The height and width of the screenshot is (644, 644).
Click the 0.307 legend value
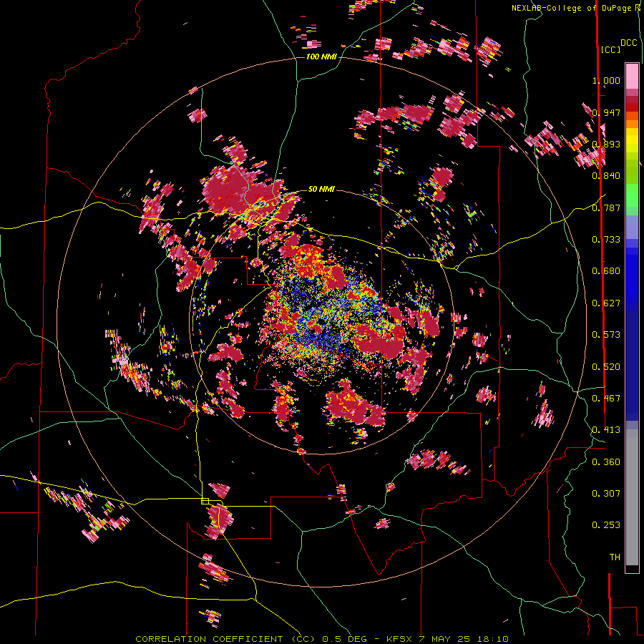[x=606, y=493]
